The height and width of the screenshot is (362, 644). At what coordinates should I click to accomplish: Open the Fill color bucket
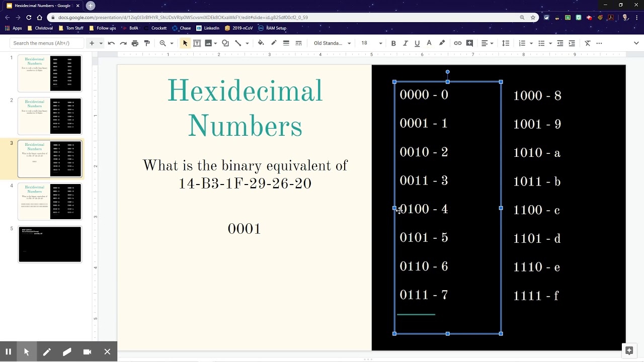261,43
